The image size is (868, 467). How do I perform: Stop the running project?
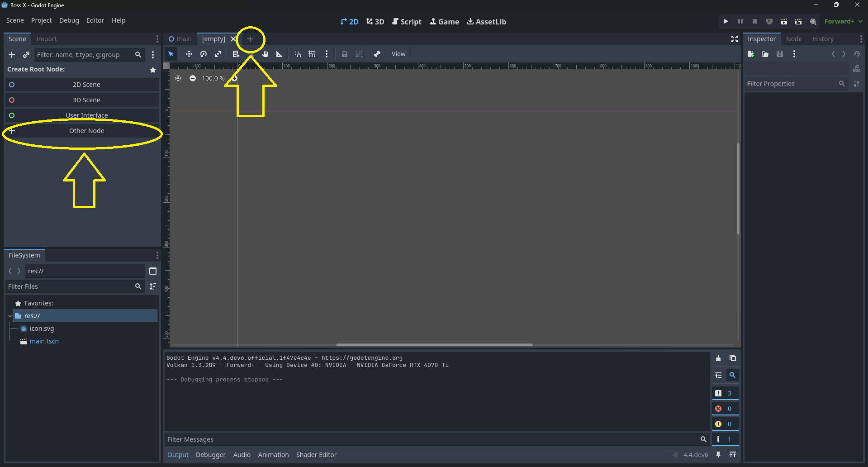click(x=755, y=21)
